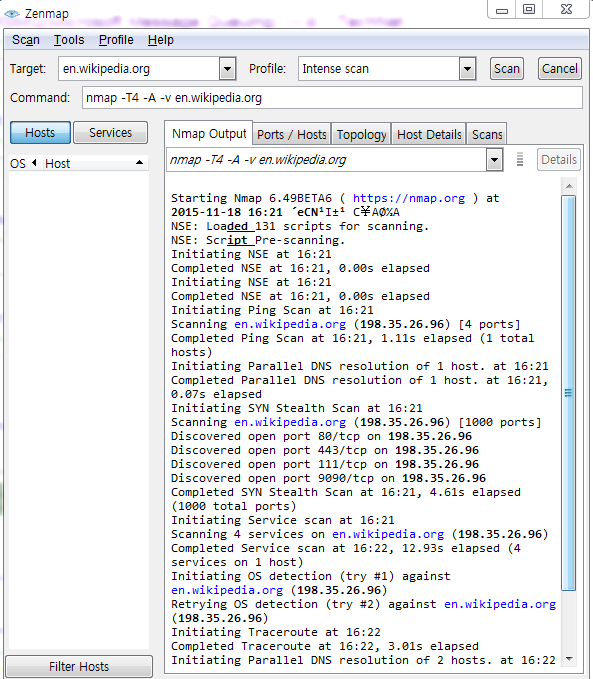Image resolution: width=593 pixels, height=679 pixels.
Task: Switch to the Ports / Hosts tab
Action: tap(292, 134)
